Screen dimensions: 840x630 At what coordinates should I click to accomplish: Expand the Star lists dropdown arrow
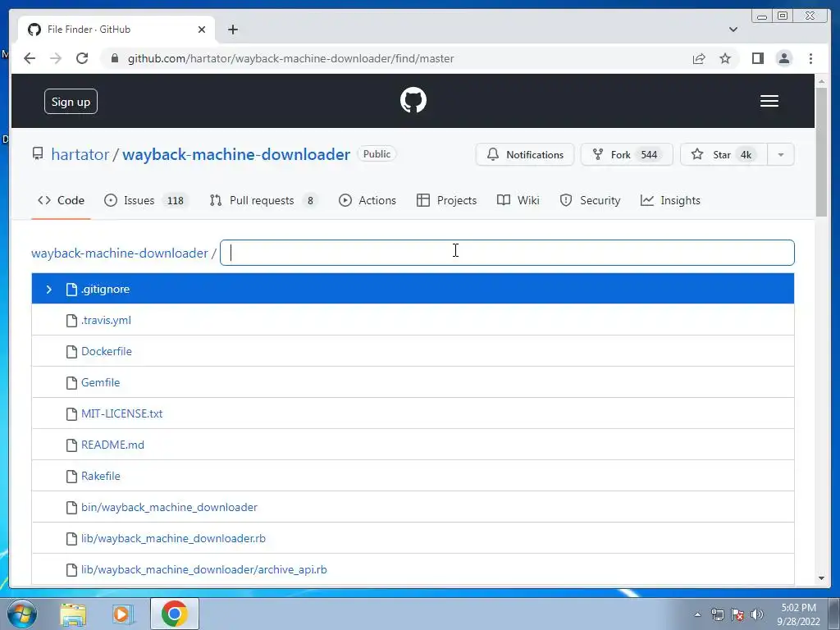click(x=781, y=154)
